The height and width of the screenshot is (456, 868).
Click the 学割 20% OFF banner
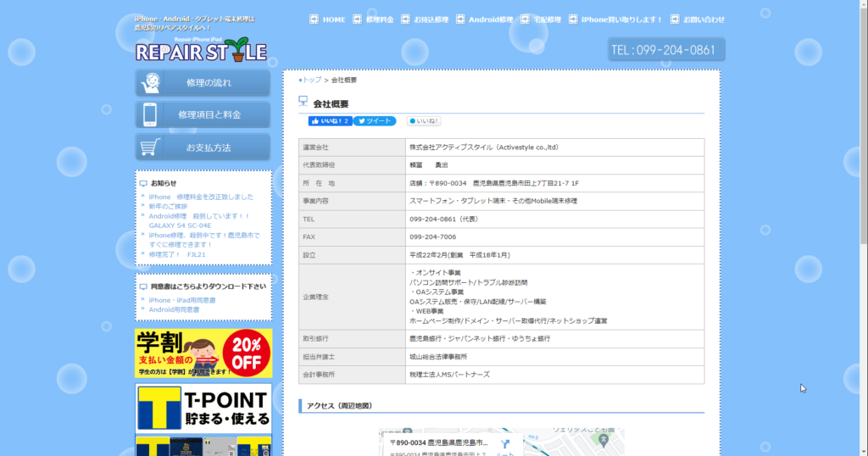point(203,353)
